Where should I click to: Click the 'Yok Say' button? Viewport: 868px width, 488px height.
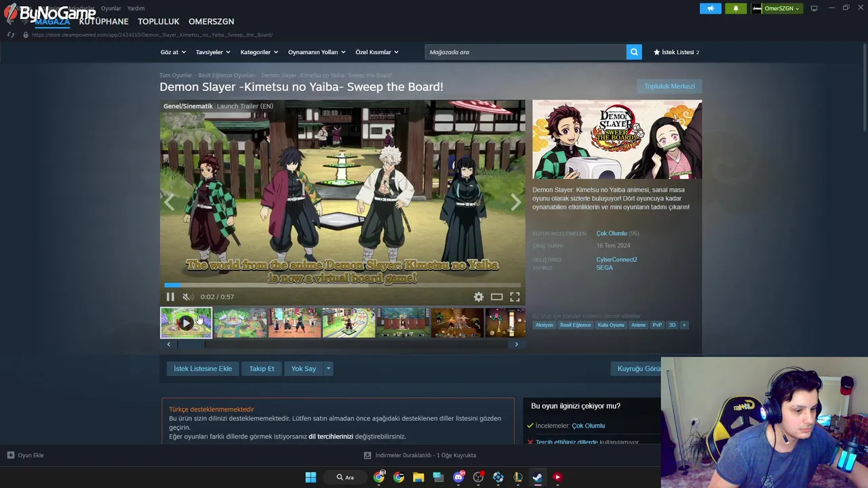[x=304, y=369]
